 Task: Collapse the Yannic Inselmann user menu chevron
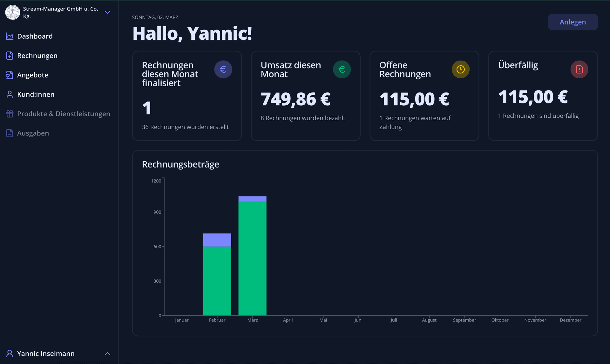click(x=107, y=354)
